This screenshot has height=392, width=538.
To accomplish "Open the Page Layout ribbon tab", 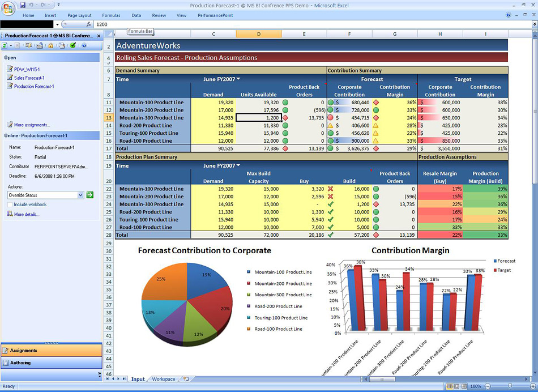I will click(80, 15).
